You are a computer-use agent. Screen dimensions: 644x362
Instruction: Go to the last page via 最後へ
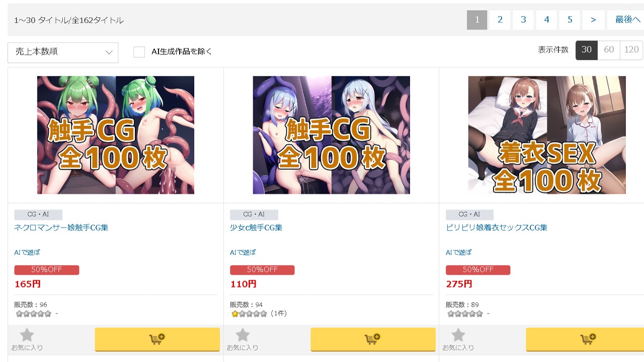pyautogui.click(x=627, y=20)
